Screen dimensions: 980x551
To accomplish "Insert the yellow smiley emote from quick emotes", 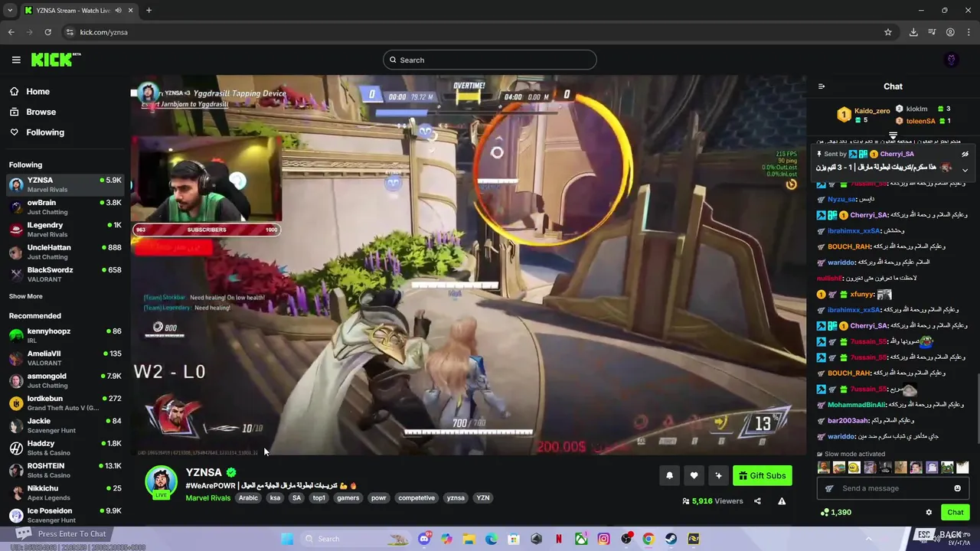I will (854, 468).
